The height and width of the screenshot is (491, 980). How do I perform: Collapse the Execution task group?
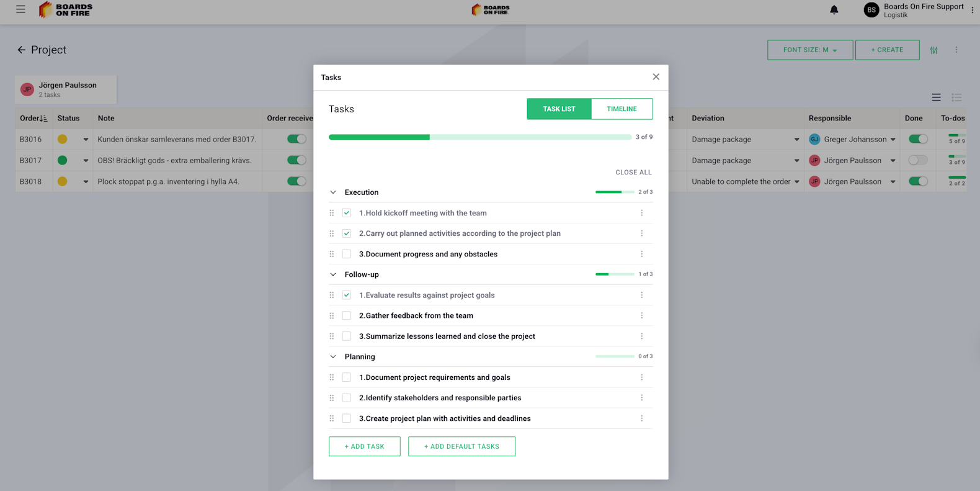(333, 192)
